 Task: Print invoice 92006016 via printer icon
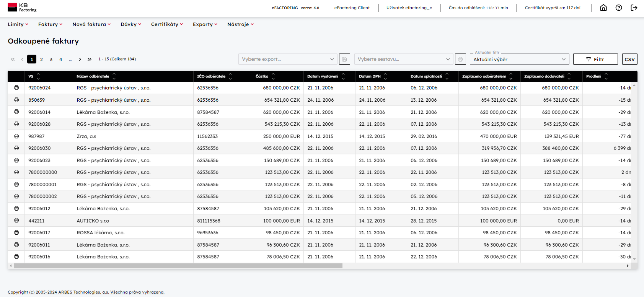[16, 256]
